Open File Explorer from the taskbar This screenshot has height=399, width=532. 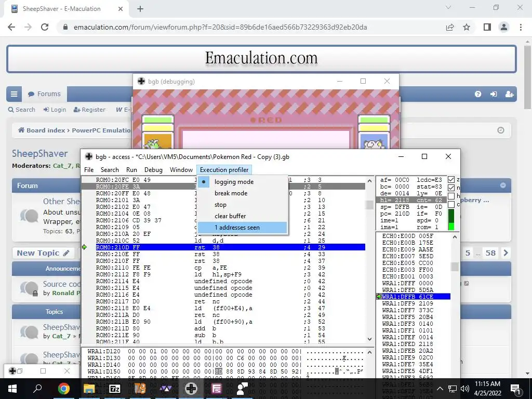(89, 389)
